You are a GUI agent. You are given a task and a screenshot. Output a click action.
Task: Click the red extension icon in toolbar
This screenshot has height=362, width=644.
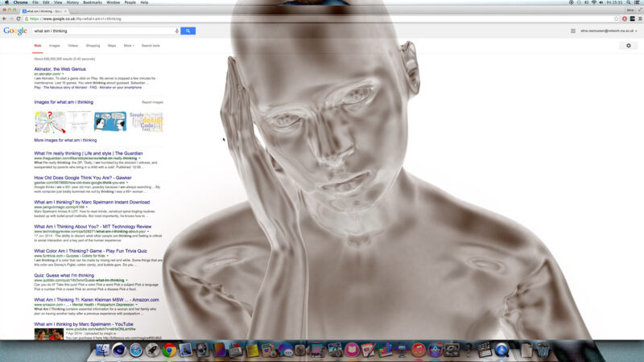pos(625,19)
